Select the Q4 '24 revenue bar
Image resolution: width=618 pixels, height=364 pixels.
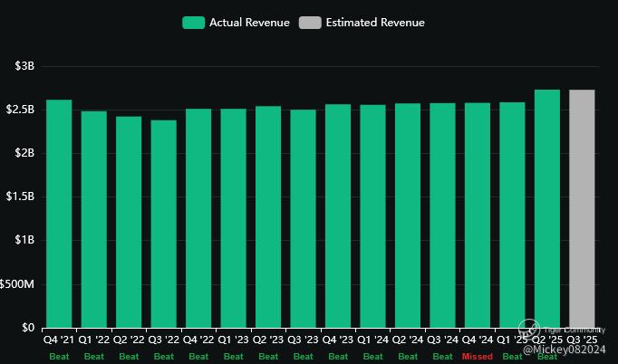[x=478, y=215]
